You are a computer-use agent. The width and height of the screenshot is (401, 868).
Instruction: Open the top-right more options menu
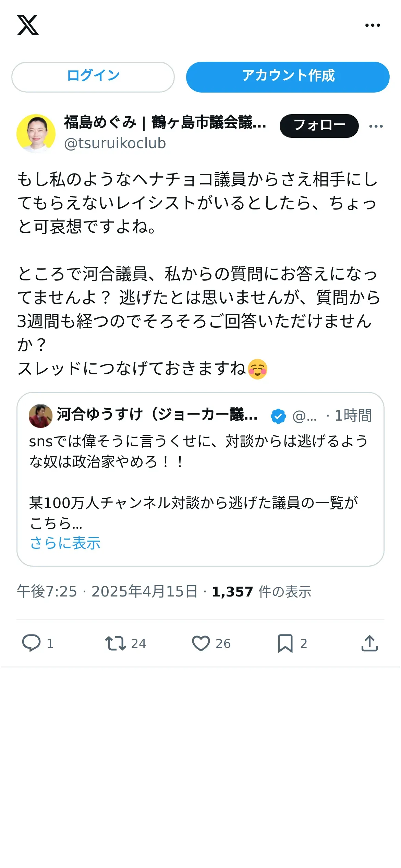click(373, 25)
